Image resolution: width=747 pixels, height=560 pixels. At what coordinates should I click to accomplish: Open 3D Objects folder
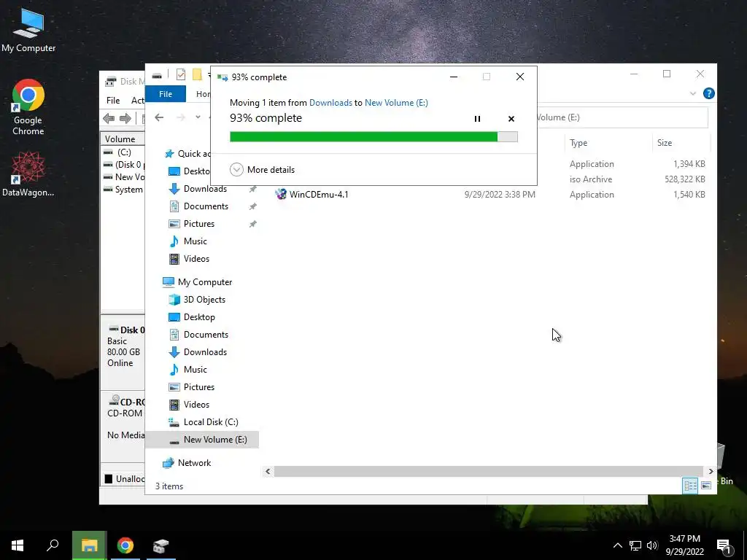[204, 300]
